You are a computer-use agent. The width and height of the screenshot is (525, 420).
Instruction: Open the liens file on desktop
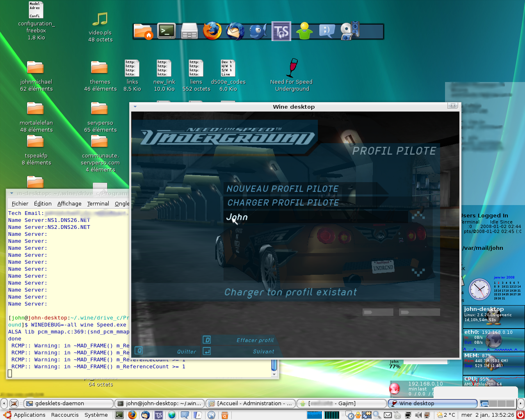click(x=196, y=76)
